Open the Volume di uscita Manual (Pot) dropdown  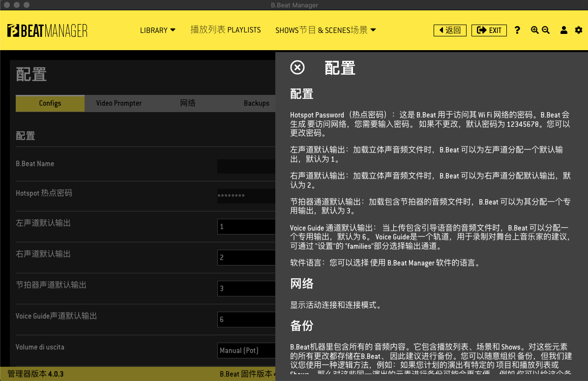(x=246, y=350)
